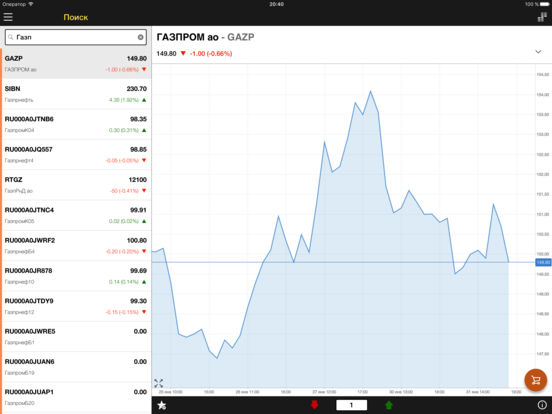552x414 pixels.
Task: Open the info icon at bottom right
Action: [x=542, y=405]
